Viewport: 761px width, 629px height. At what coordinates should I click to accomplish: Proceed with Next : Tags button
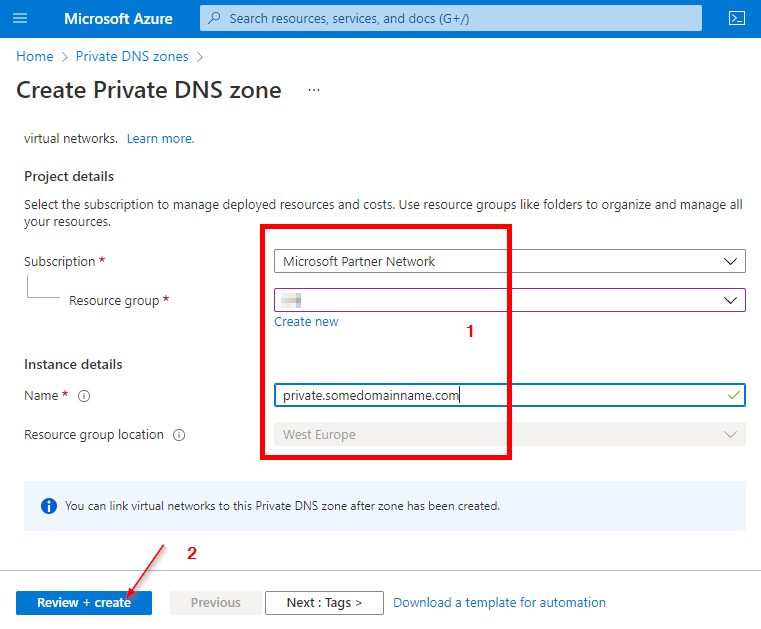point(324,603)
